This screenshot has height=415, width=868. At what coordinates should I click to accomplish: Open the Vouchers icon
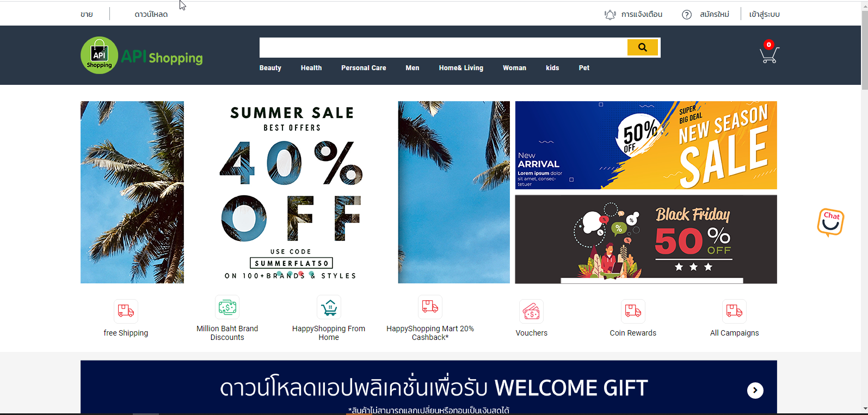click(531, 312)
